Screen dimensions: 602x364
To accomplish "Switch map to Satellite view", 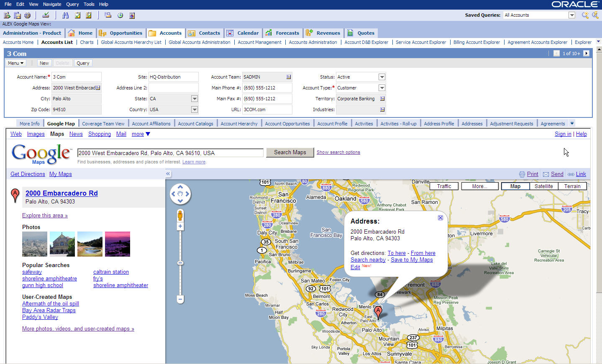I will pyautogui.click(x=543, y=186).
